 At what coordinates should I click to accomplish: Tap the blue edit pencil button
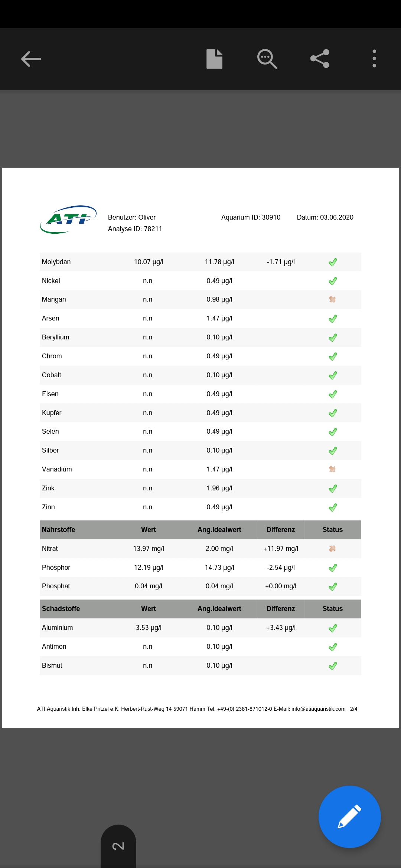pos(349,816)
